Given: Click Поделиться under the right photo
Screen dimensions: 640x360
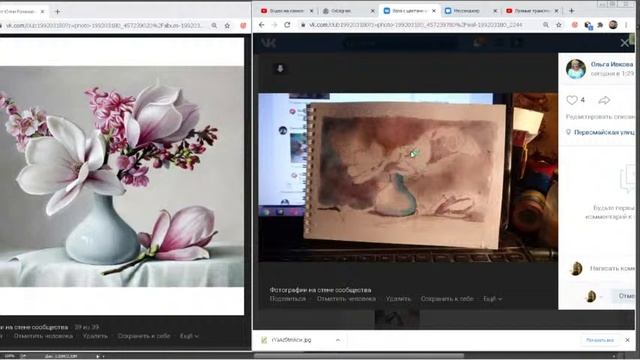Looking at the screenshot, I should [288, 299].
